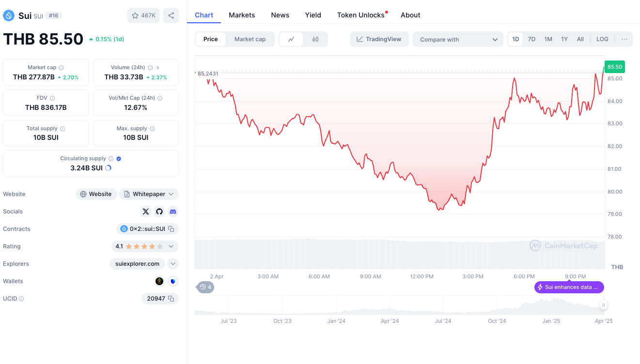Click the Sui enhances data news pill

569,287
